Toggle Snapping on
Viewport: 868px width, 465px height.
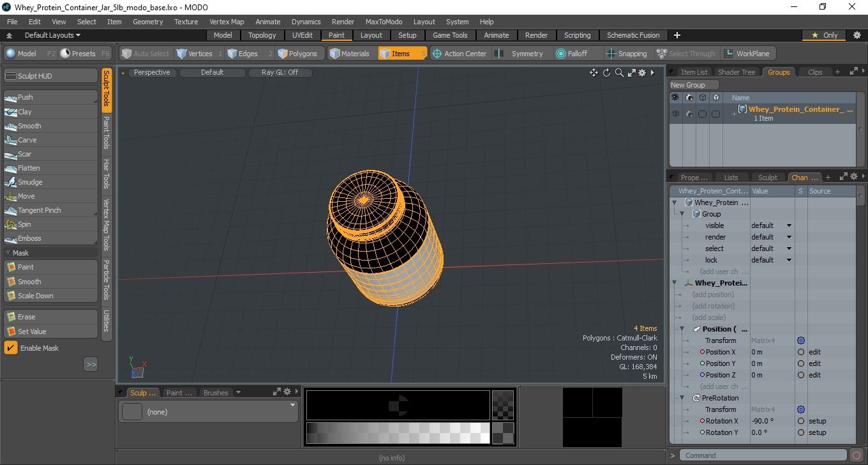point(627,54)
